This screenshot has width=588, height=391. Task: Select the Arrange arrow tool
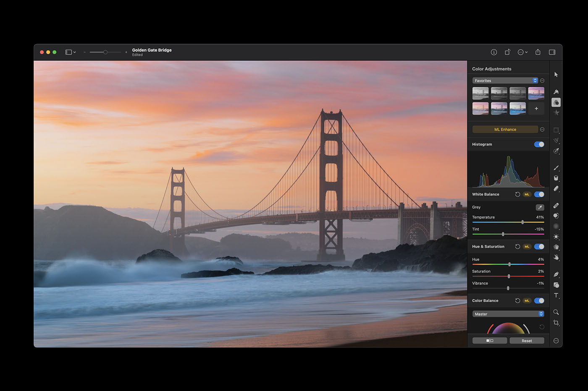click(556, 74)
